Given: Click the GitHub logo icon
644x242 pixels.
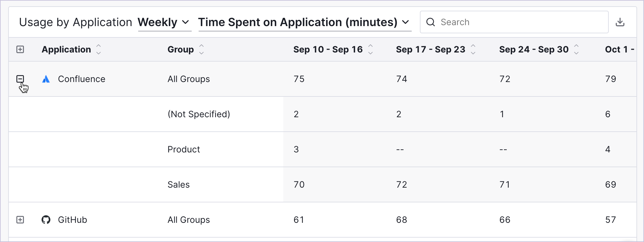Looking at the screenshot, I should [x=46, y=220].
